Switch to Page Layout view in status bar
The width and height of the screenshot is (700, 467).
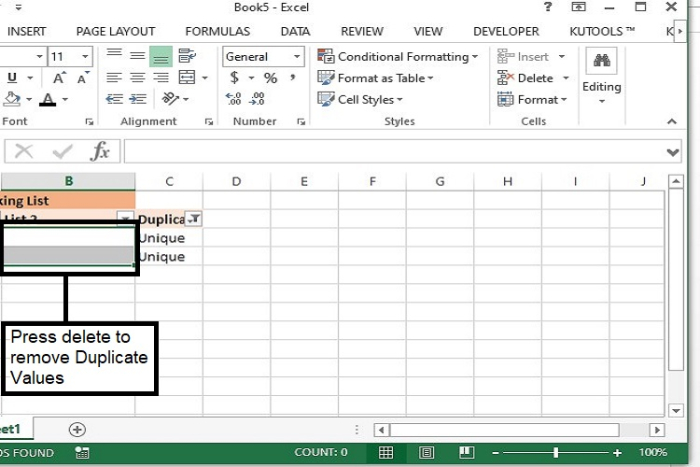tap(426, 452)
